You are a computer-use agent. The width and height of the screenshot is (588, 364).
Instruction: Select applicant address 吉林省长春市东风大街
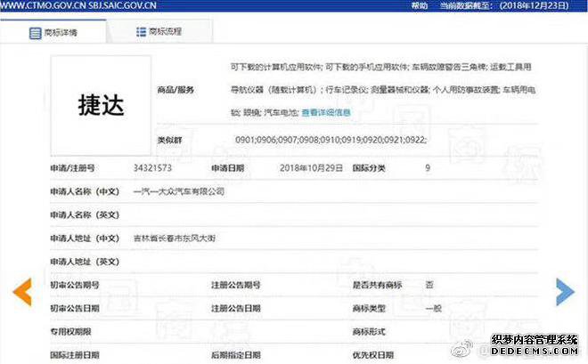[x=175, y=239]
